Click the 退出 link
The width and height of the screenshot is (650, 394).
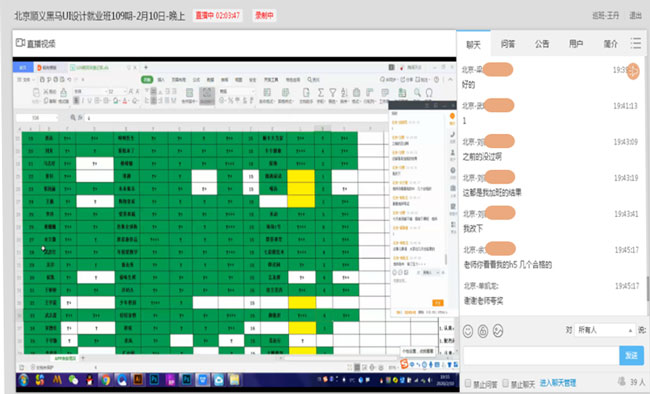635,16
